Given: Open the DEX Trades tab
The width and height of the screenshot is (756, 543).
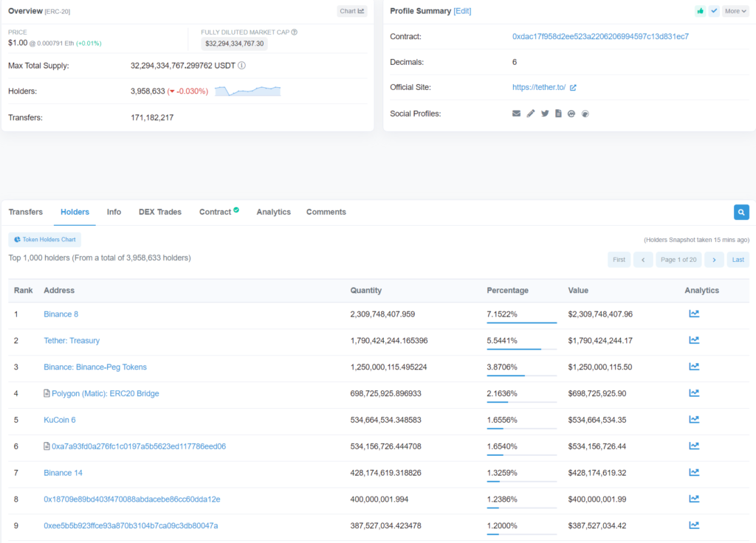Looking at the screenshot, I should 159,212.
